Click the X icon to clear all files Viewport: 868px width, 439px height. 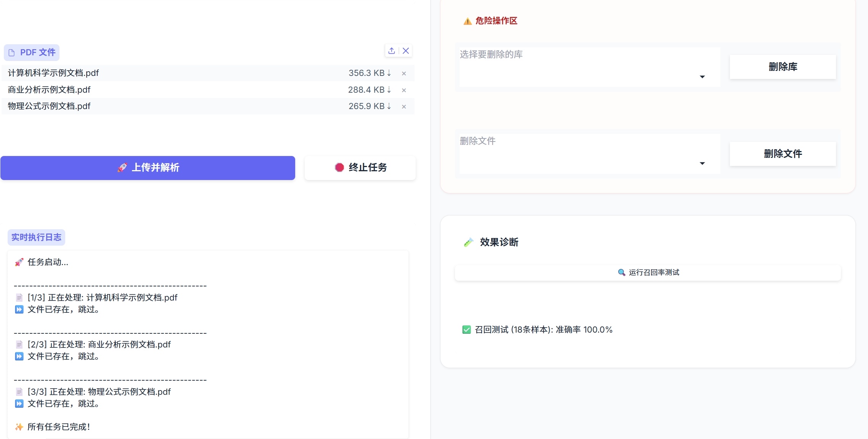click(406, 50)
